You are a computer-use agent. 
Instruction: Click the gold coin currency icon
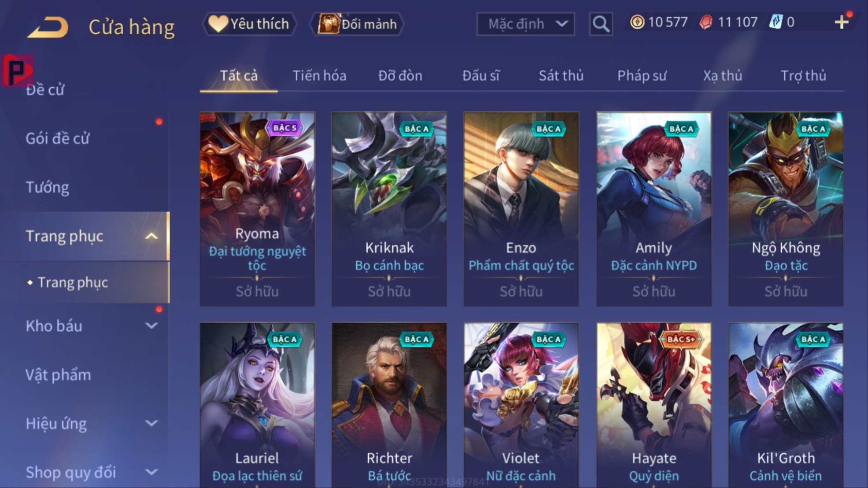pyautogui.click(x=637, y=22)
